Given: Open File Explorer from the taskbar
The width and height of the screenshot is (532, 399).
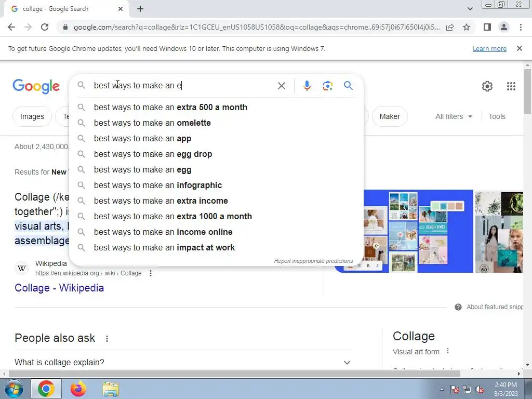Looking at the screenshot, I should [x=111, y=389].
